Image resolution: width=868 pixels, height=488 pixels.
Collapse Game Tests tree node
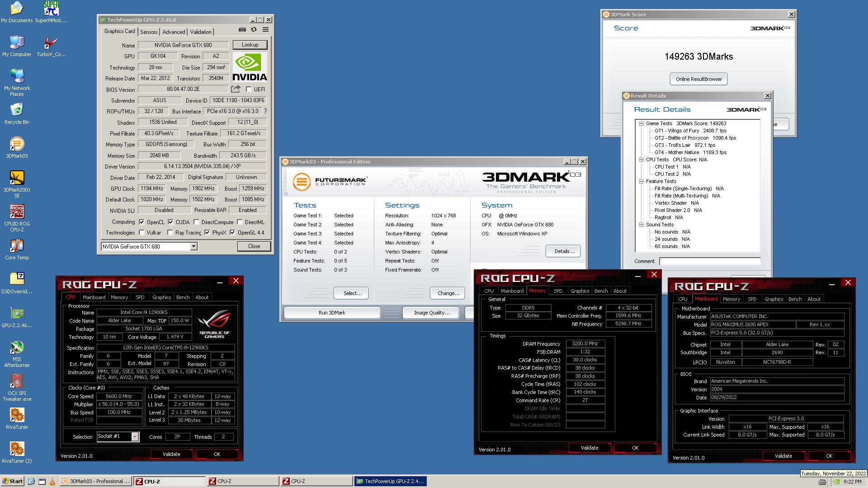click(x=641, y=123)
